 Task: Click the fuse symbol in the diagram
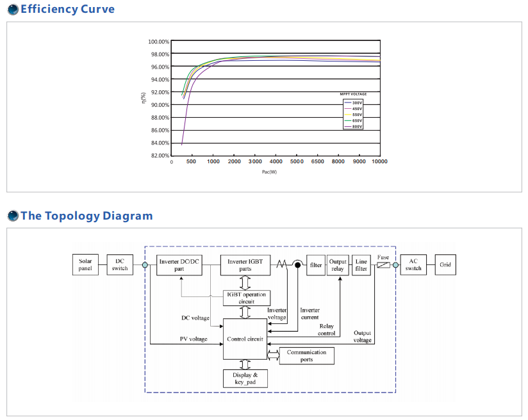[x=383, y=264]
